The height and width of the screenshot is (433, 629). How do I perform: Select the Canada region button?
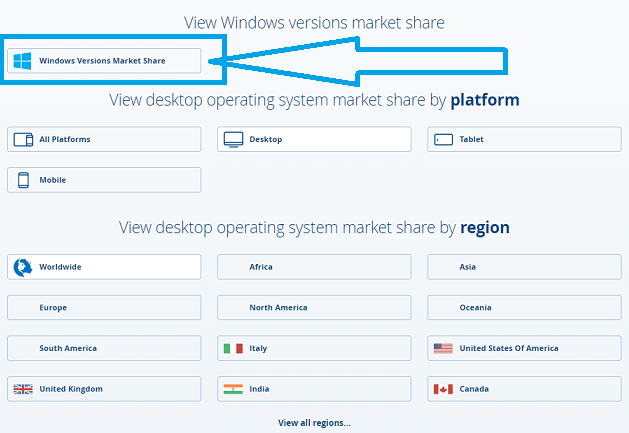coord(524,389)
